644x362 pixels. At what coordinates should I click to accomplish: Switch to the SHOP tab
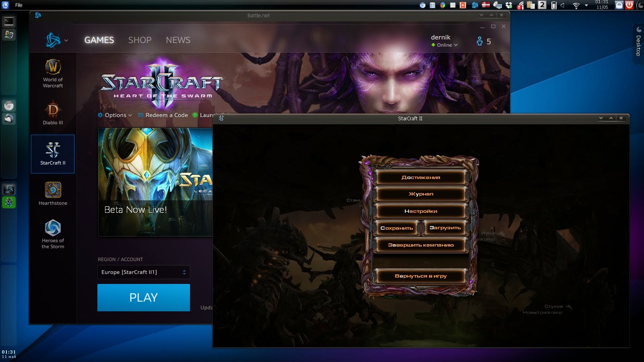point(140,40)
